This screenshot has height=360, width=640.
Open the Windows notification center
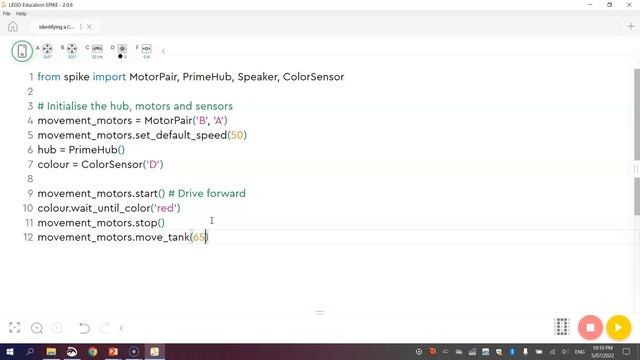[x=627, y=351]
